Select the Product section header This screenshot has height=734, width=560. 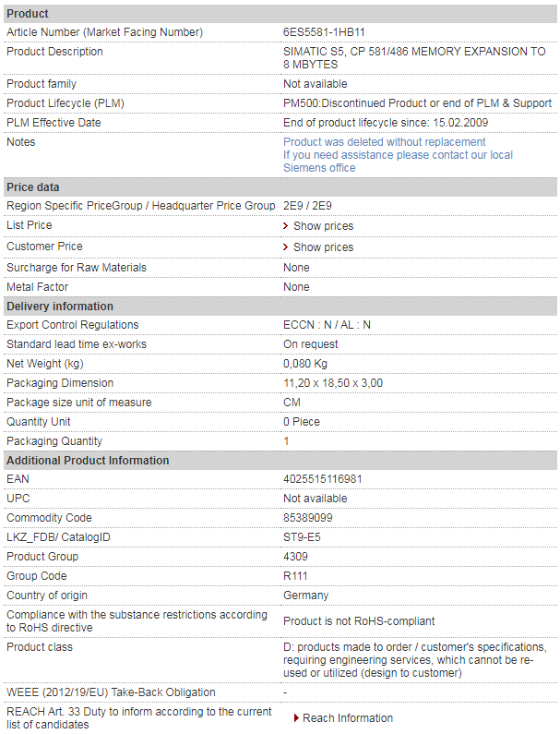pos(280,14)
